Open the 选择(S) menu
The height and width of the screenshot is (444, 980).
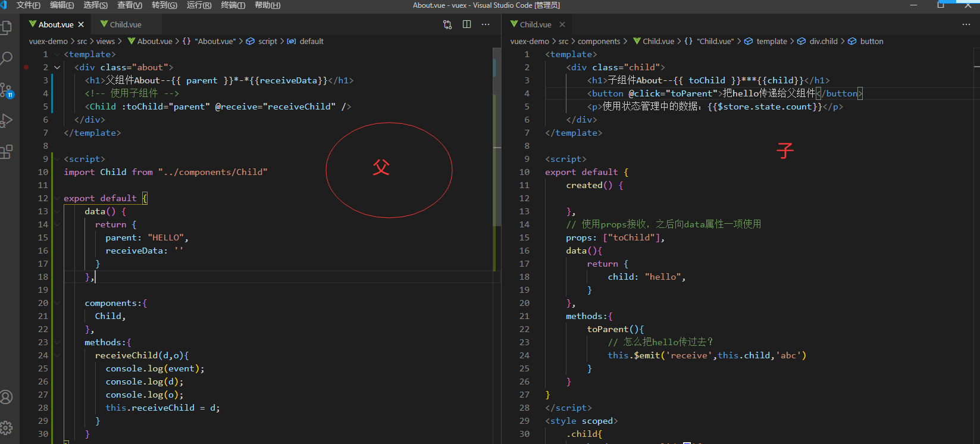(x=96, y=5)
